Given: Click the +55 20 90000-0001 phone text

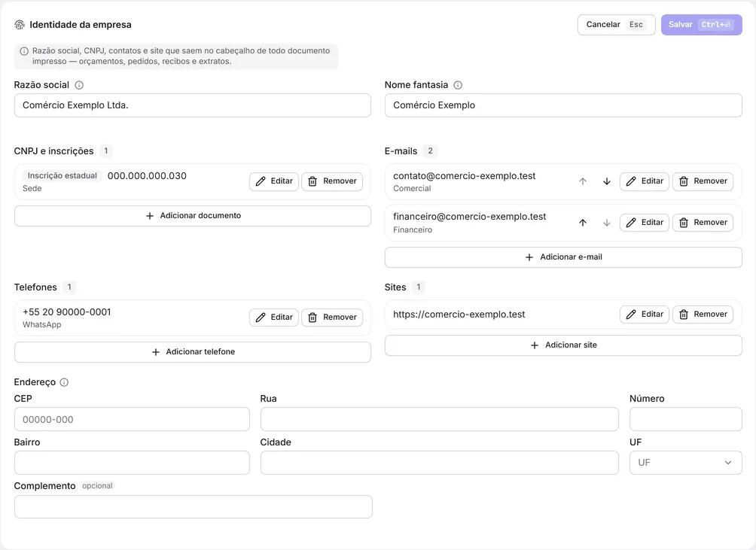Looking at the screenshot, I should pyautogui.click(x=66, y=312).
